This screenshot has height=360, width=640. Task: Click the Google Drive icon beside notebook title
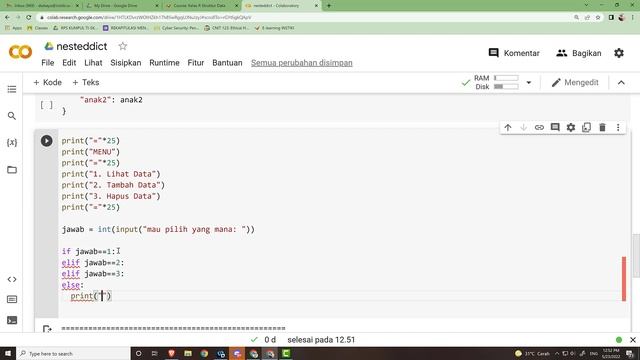pyautogui.click(x=49, y=46)
